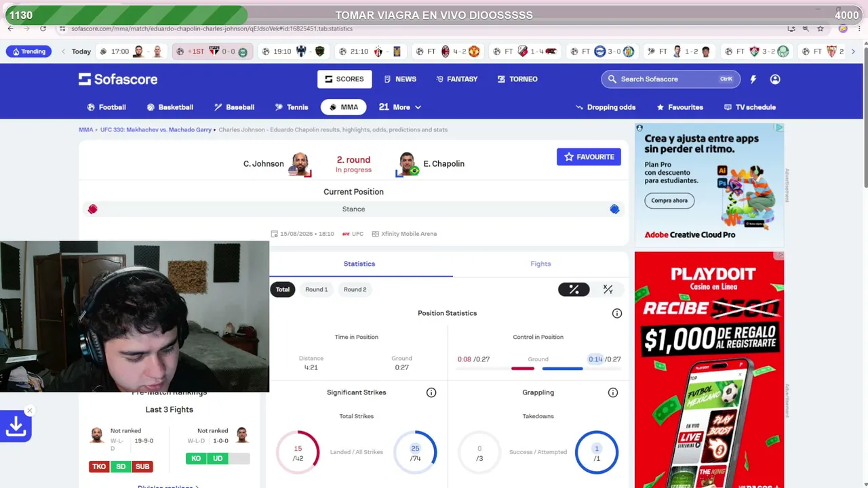Click Compra ahora on the Adobe ad
The image size is (868, 488).
coord(669,201)
